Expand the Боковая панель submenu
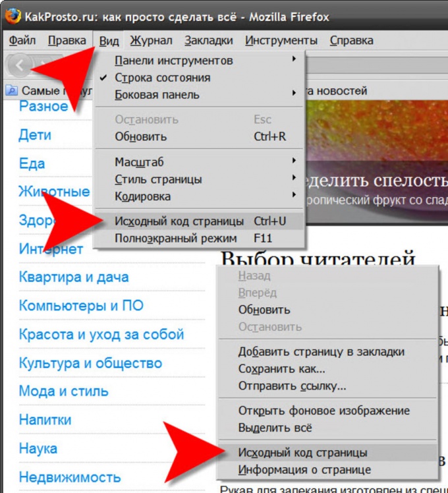Image resolution: width=448 pixels, height=493 pixels. tap(199, 95)
